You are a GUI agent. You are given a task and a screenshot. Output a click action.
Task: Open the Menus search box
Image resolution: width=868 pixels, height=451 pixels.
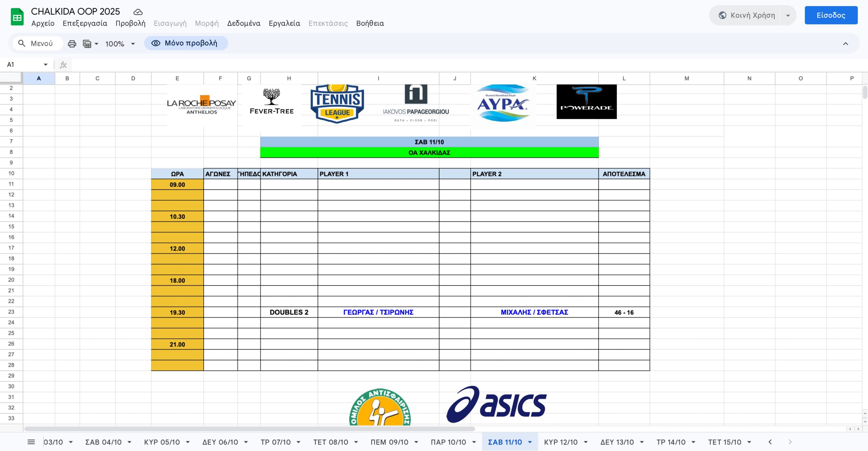coord(37,43)
